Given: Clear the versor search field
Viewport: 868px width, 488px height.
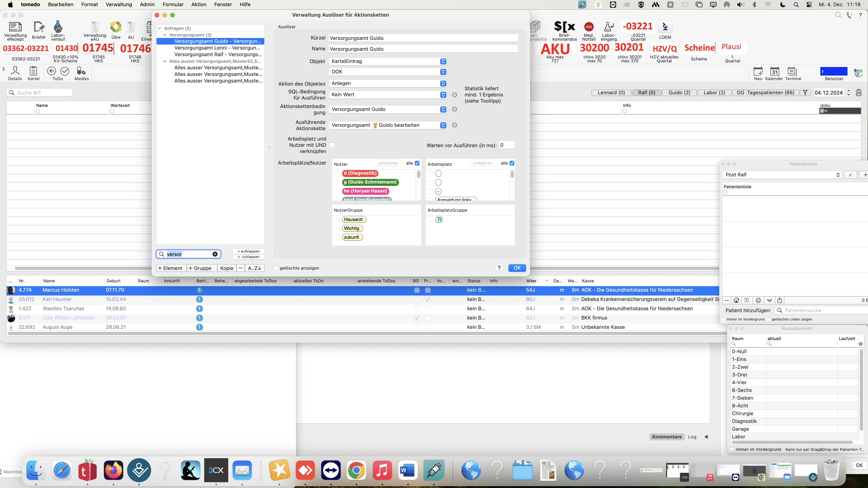Looking at the screenshot, I should pos(215,254).
